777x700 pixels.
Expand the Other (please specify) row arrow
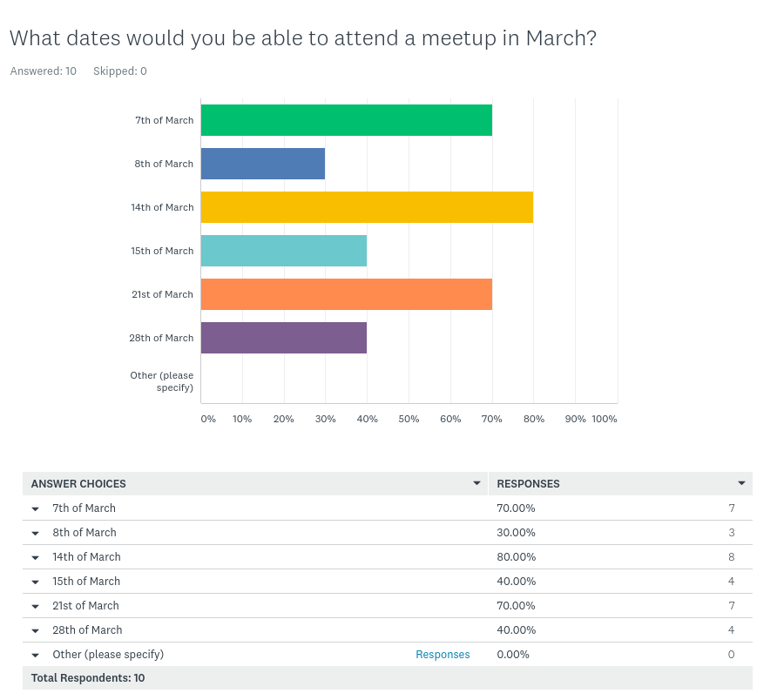(36, 655)
